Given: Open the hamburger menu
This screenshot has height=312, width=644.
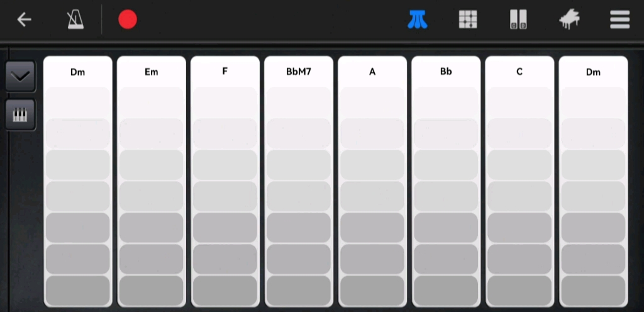Looking at the screenshot, I should point(619,19).
